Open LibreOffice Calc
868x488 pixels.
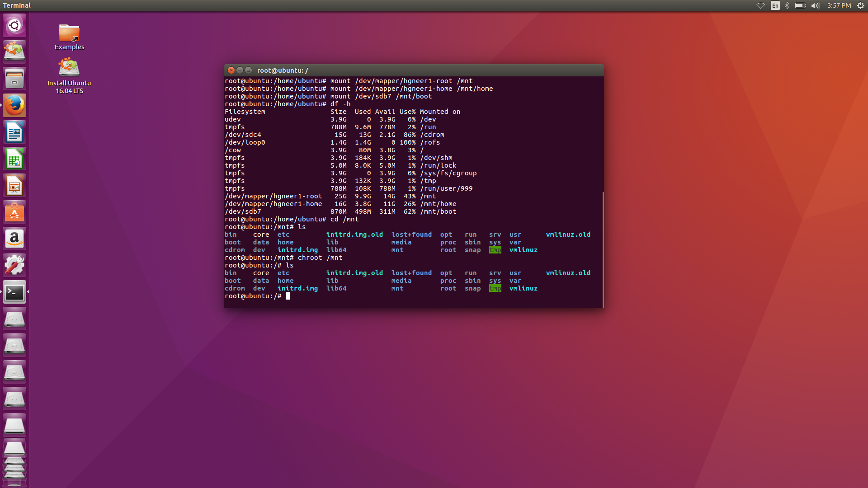(x=14, y=158)
